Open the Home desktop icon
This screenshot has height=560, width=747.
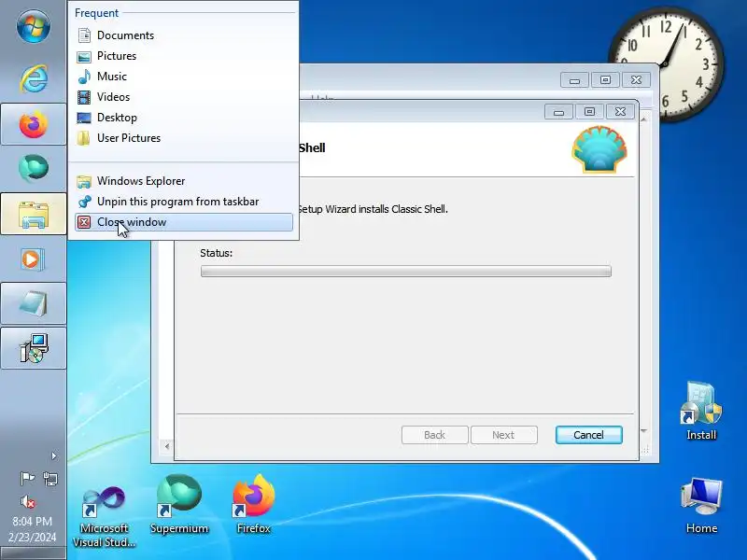701,506
